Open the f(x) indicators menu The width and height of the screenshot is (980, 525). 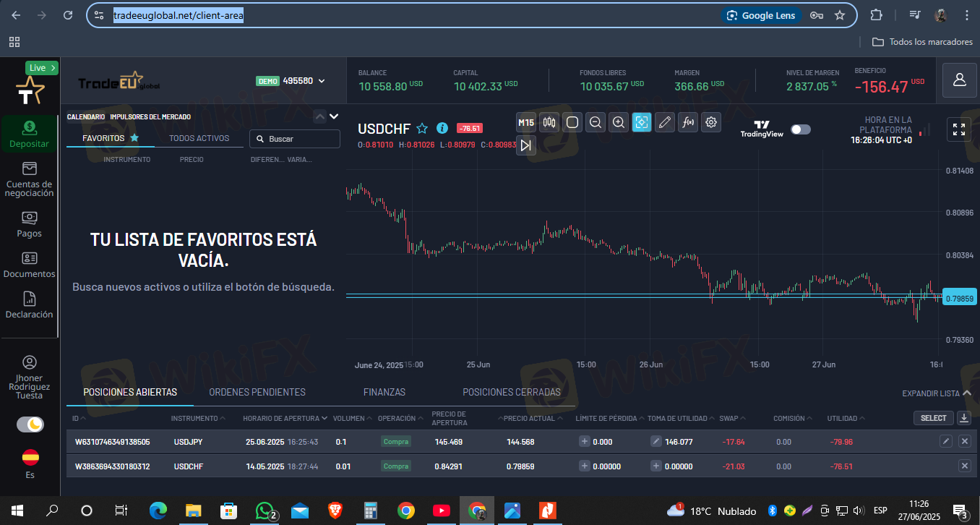tap(688, 122)
